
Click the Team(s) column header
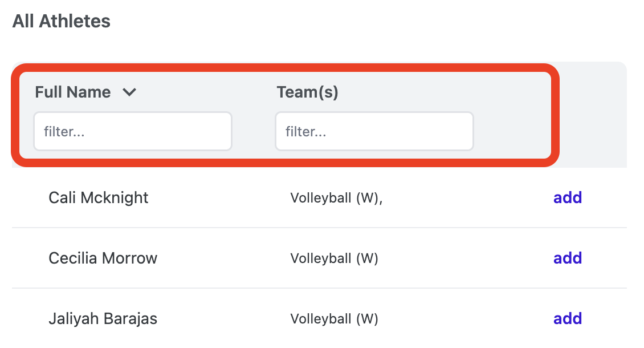coord(307,92)
